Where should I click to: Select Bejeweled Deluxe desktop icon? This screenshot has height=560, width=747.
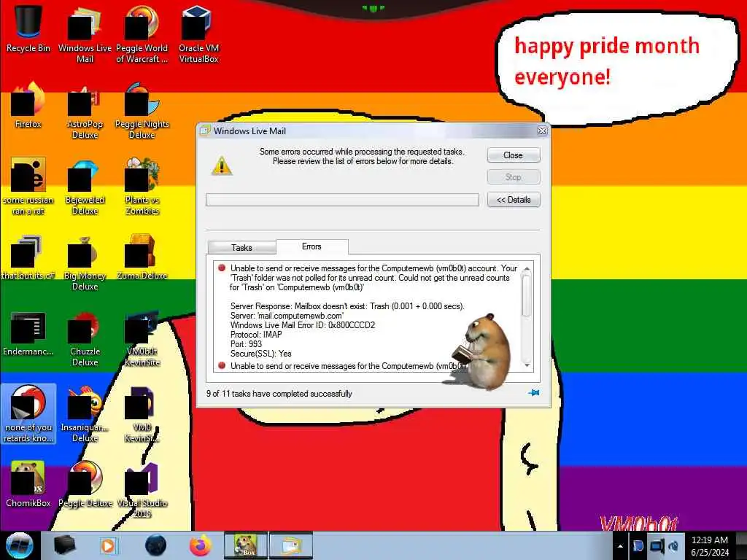(x=85, y=187)
